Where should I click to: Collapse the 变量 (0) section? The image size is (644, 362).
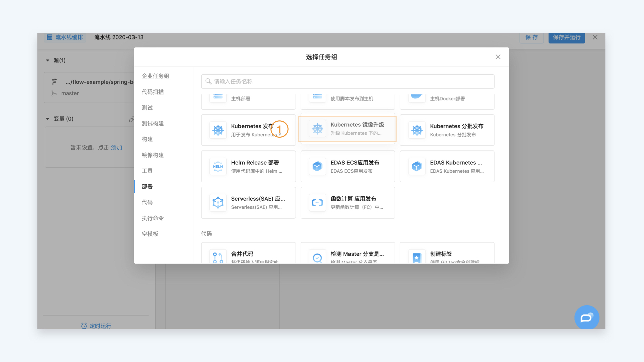tap(48, 119)
